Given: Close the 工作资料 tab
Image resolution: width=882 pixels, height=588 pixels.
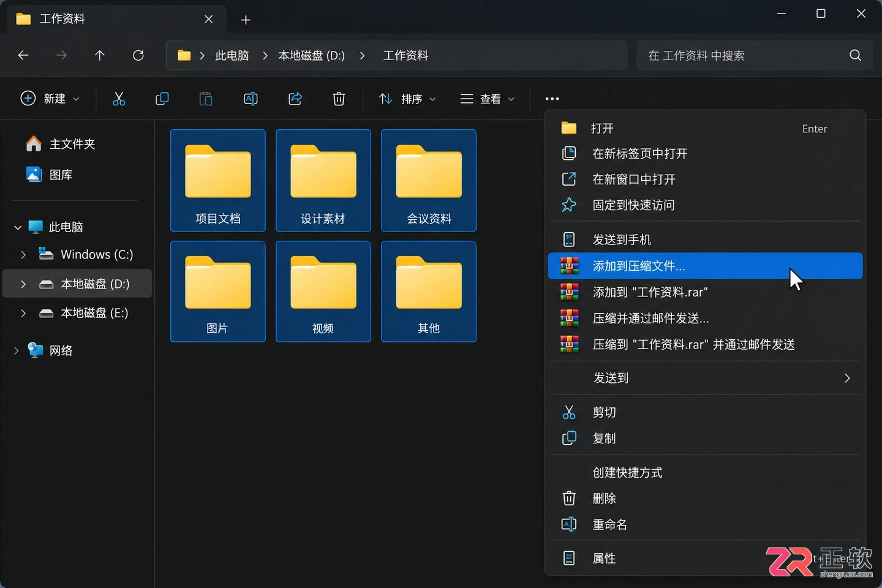Looking at the screenshot, I should tap(208, 19).
